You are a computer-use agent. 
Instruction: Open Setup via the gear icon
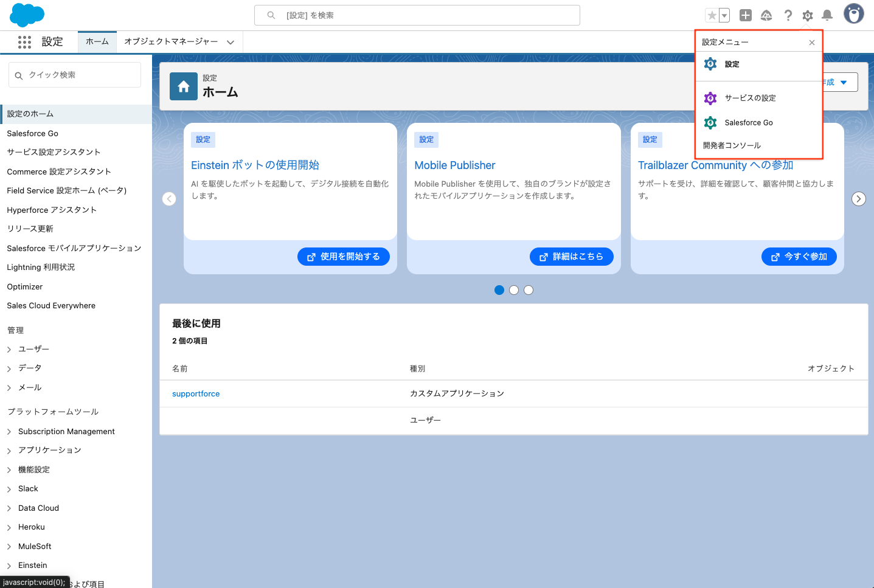coord(807,15)
